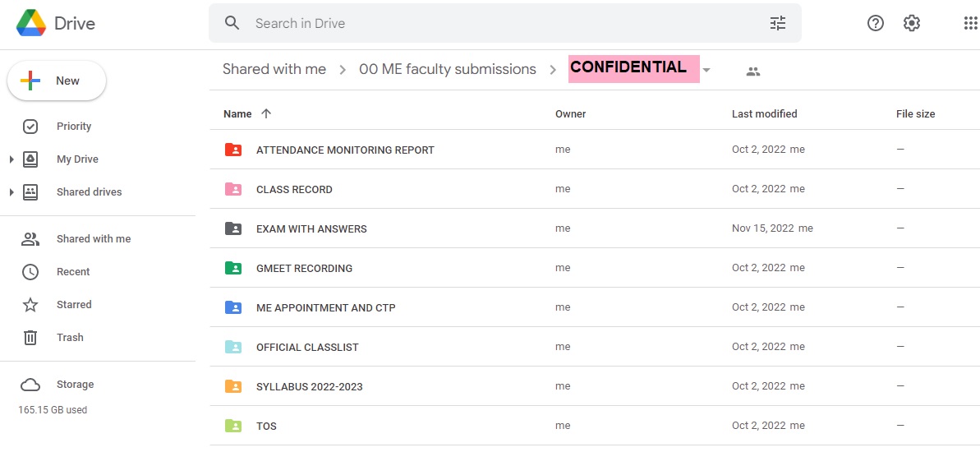The image size is (980, 452).
Task: Click the shared people icon beside CONFIDENTIAL
Action: tap(752, 71)
